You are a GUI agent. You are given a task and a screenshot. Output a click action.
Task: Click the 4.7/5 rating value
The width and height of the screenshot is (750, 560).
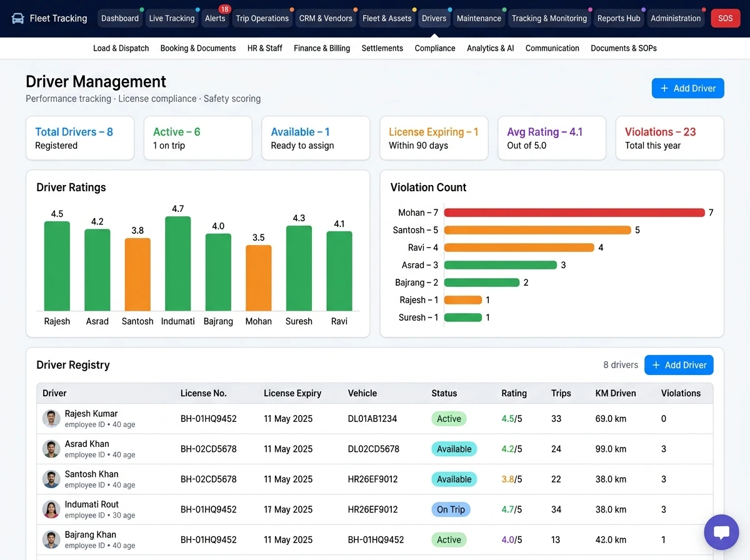pos(512,509)
